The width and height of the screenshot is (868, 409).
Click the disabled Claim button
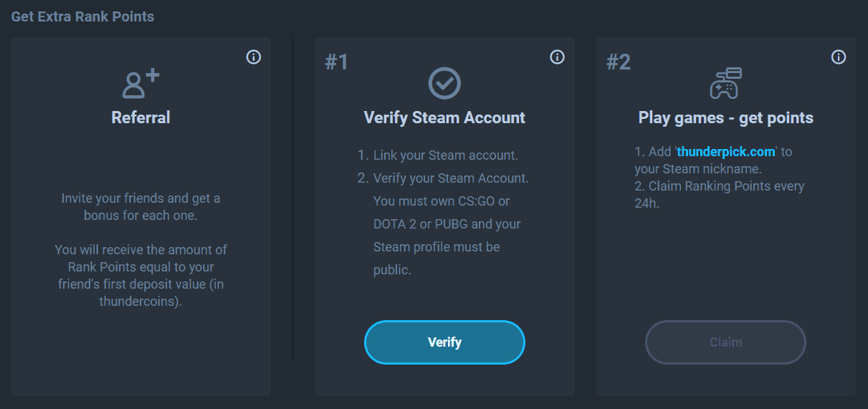pos(725,342)
